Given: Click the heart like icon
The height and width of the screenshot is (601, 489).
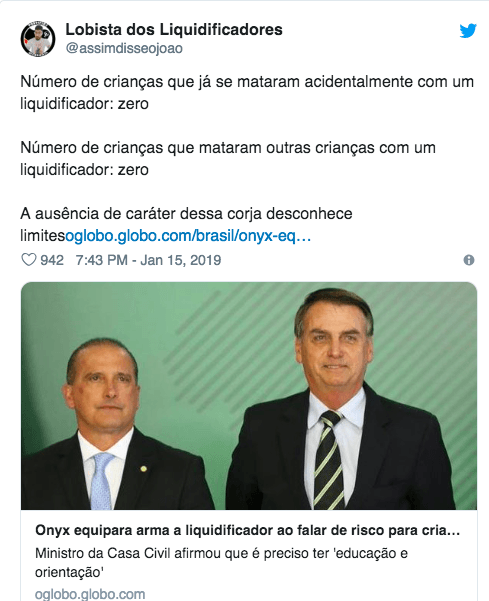Looking at the screenshot, I should point(28,260).
